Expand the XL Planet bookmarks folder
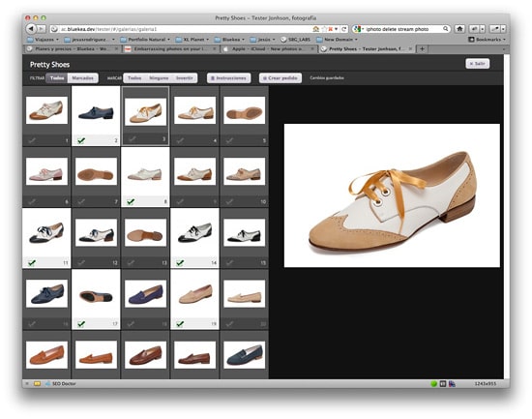The image size is (532, 419). [x=192, y=40]
